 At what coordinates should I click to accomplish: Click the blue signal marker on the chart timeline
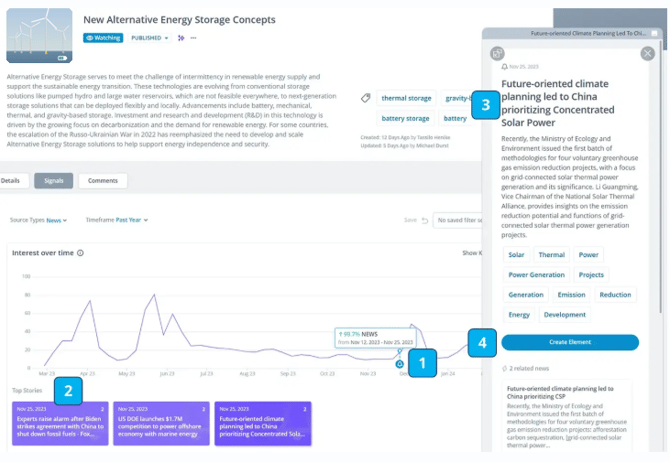click(x=400, y=364)
